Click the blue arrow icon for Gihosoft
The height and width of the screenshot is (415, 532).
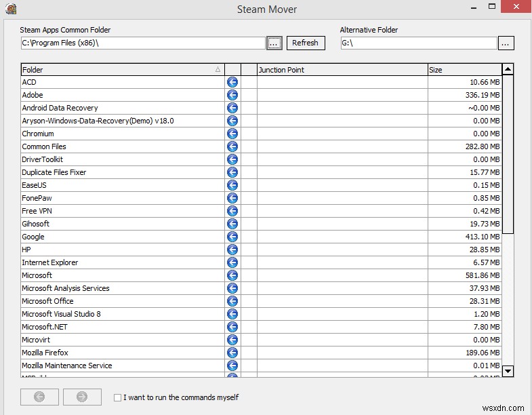click(x=232, y=224)
